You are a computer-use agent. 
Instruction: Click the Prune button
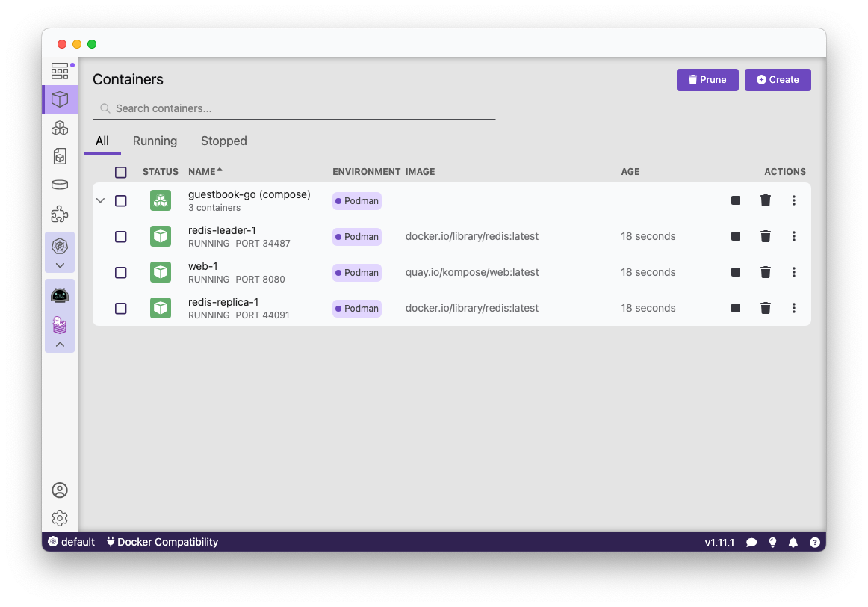(x=707, y=80)
